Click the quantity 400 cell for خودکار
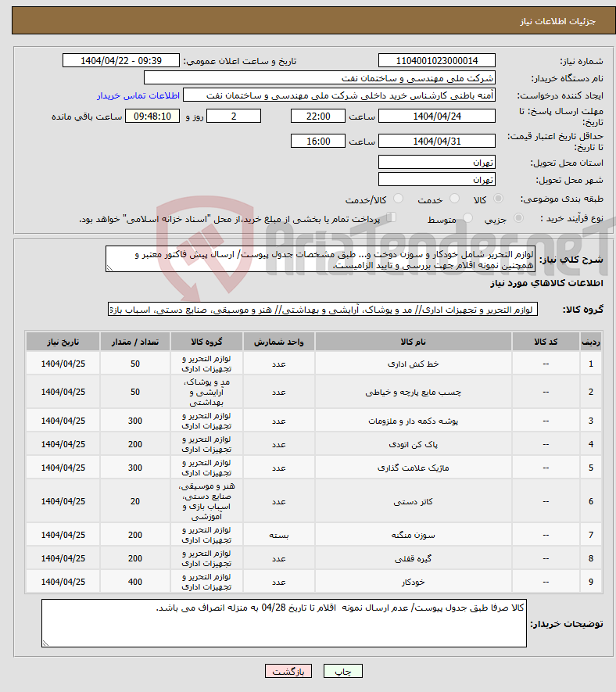616x692 pixels. 135,582
